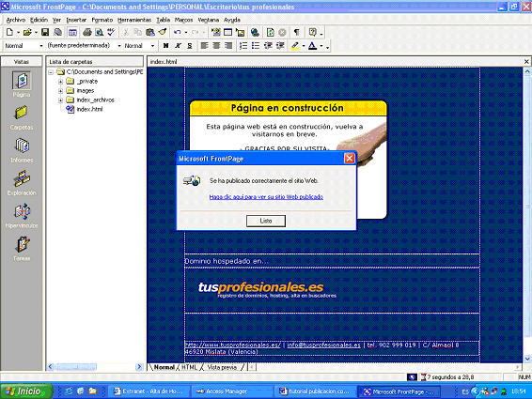Click the Refresh page icon
This screenshot has height=399, width=532.
[271, 32]
